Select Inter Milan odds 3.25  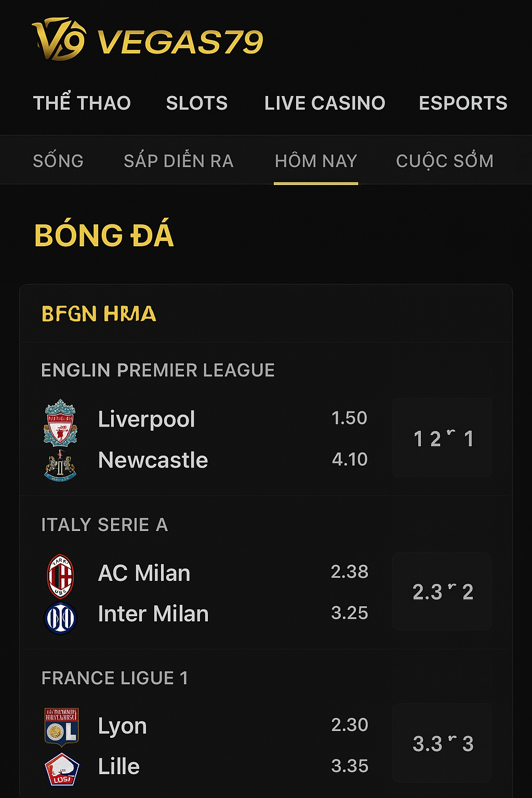[350, 613]
